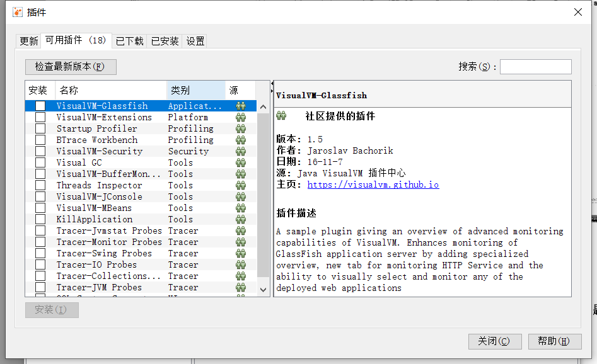Click the 帮助 button
597x364 pixels.
(554, 341)
